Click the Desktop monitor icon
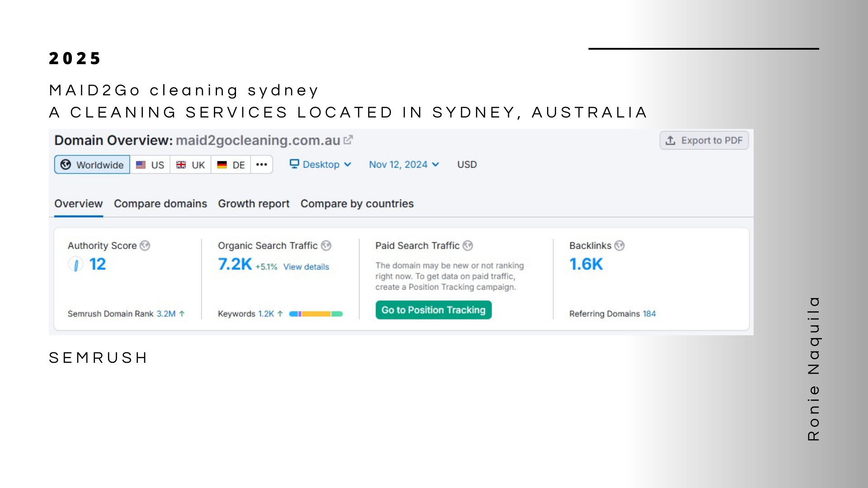868x488 pixels. click(x=294, y=164)
